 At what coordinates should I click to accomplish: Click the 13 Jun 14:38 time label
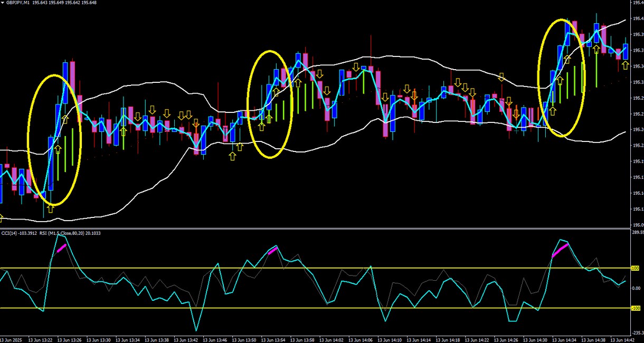(x=594, y=339)
